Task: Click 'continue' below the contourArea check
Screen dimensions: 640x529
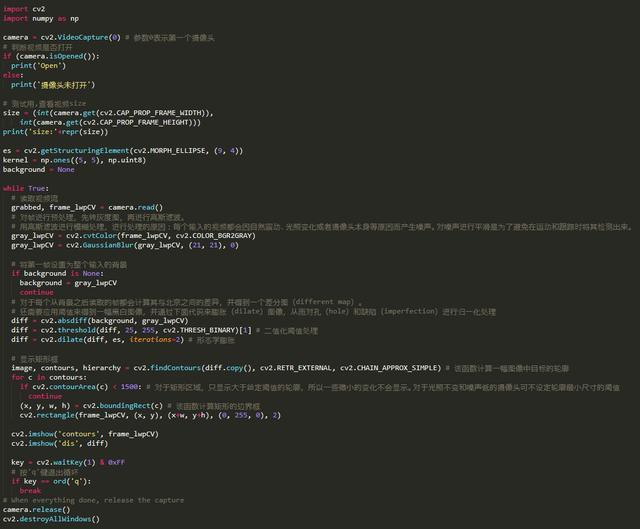Action: pos(45,396)
